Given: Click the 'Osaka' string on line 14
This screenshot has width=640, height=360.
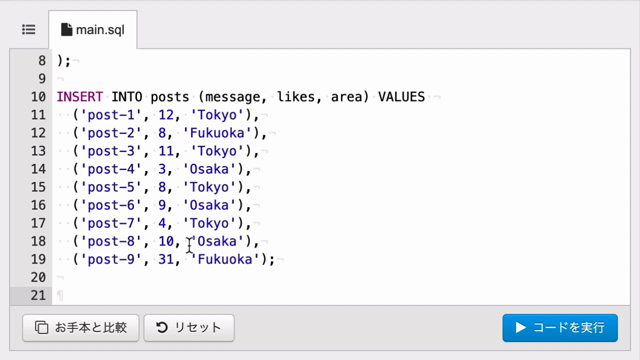Looking at the screenshot, I should 209,169.
